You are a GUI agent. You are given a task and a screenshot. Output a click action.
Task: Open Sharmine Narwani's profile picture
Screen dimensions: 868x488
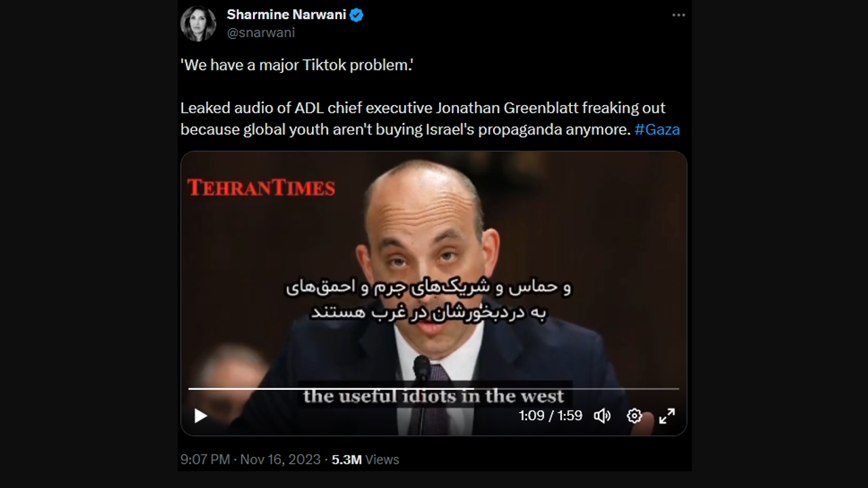click(198, 23)
